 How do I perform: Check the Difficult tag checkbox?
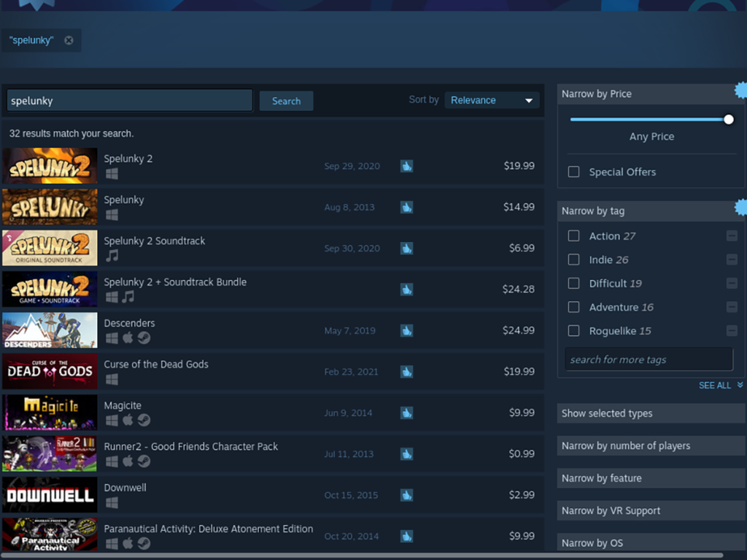click(x=573, y=283)
